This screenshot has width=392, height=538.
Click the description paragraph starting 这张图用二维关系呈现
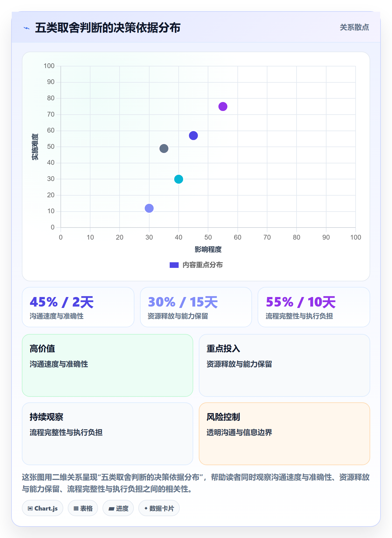click(196, 483)
